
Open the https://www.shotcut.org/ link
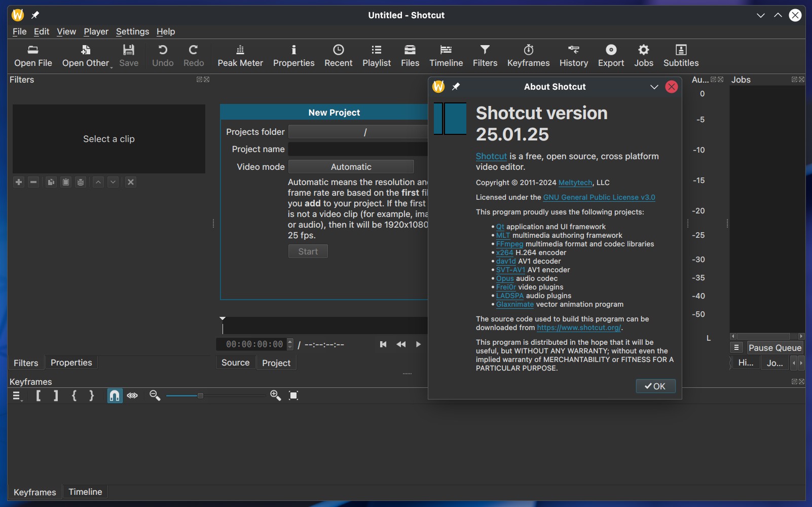579,328
